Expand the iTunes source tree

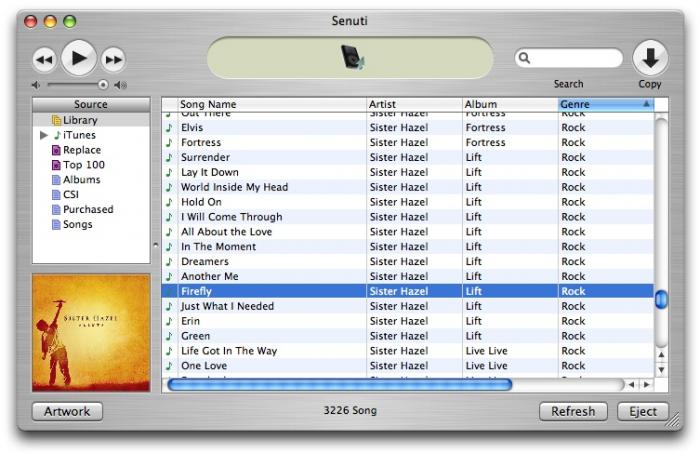[x=43, y=135]
